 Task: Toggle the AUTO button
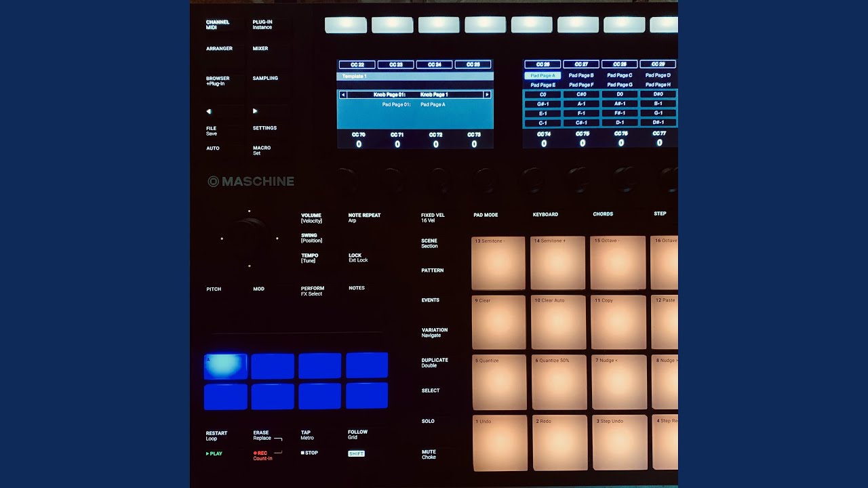pos(213,148)
